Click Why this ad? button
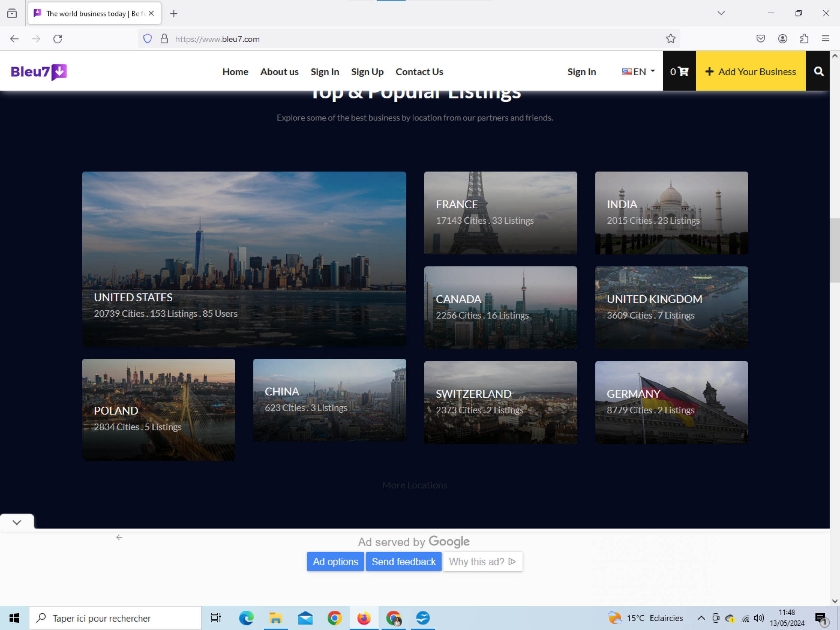The height and width of the screenshot is (630, 840). click(483, 561)
